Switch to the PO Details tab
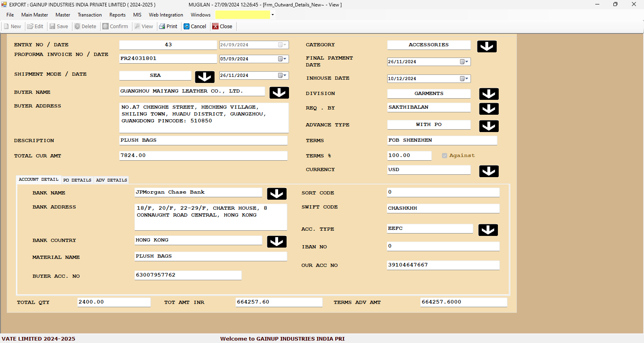Screen dimensions: 644x343 pyautogui.click(x=77, y=180)
